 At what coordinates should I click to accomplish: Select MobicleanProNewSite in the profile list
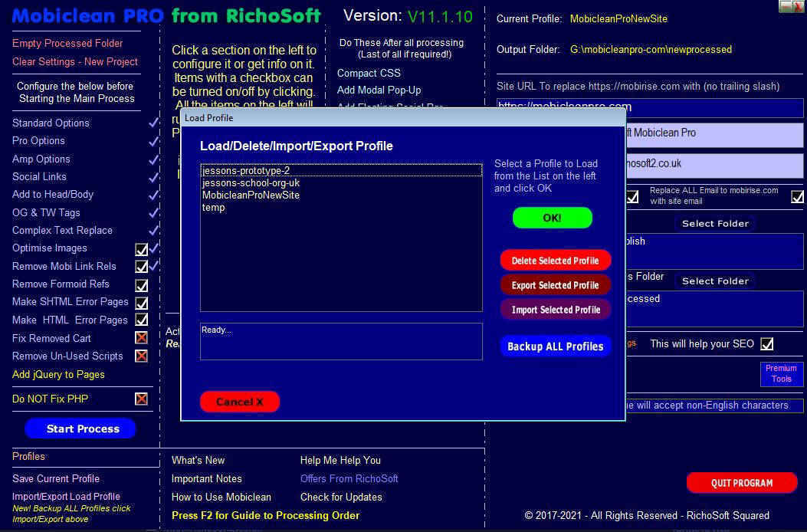coord(341,195)
